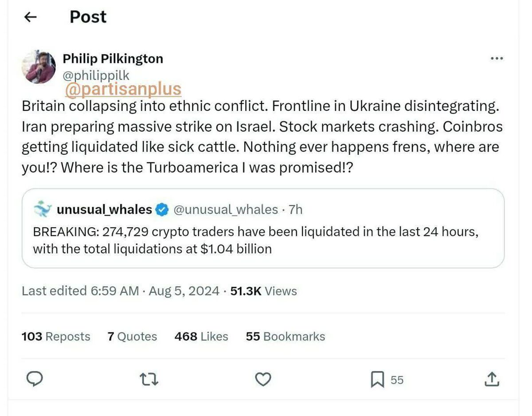Click the repost arrows icon
This screenshot has width=532, height=416.
[147, 379]
